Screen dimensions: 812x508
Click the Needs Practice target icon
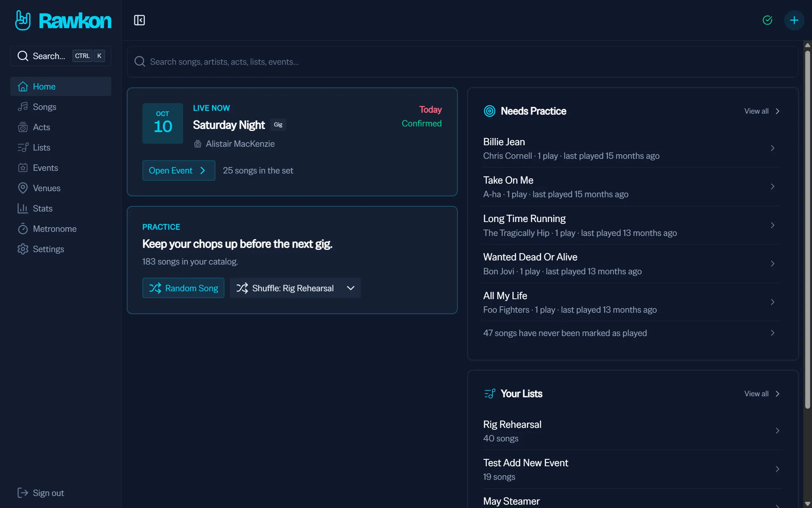[x=489, y=111]
